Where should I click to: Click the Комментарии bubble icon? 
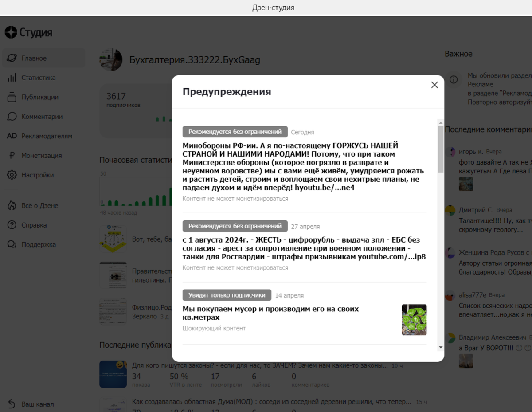point(12,117)
